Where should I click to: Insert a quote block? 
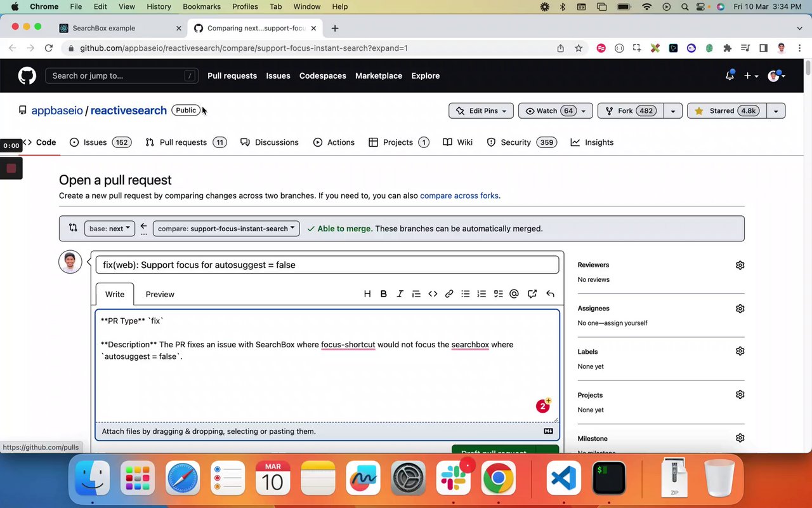coord(416,294)
